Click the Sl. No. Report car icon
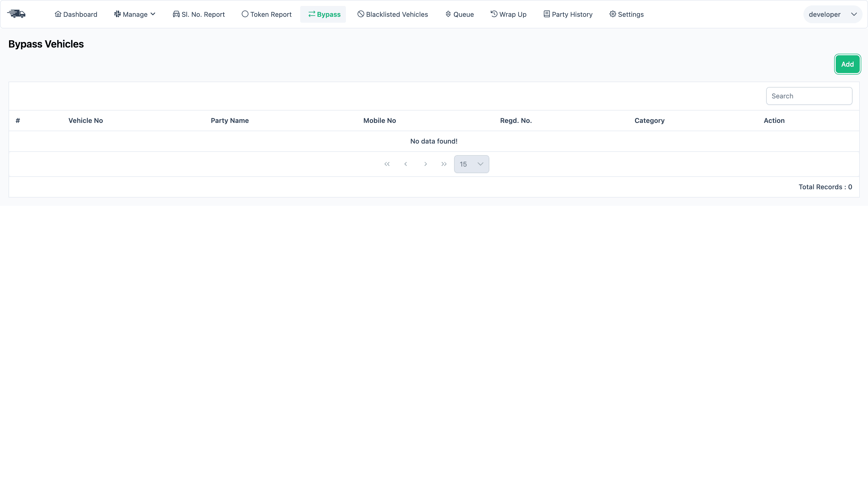Image resolution: width=868 pixels, height=488 pixels. (x=176, y=14)
